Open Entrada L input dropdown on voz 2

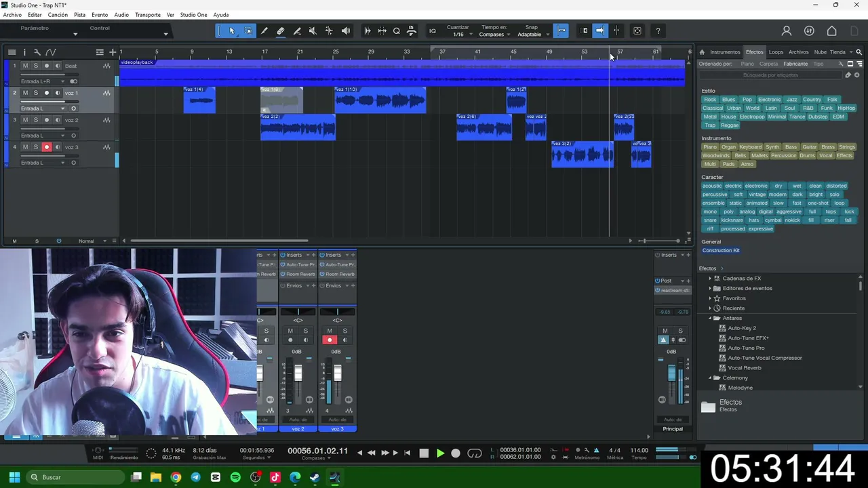43,136
